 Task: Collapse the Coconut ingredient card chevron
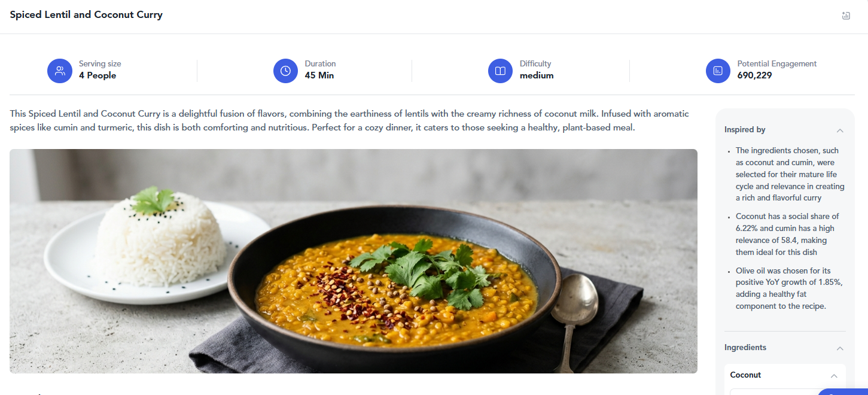click(x=834, y=375)
